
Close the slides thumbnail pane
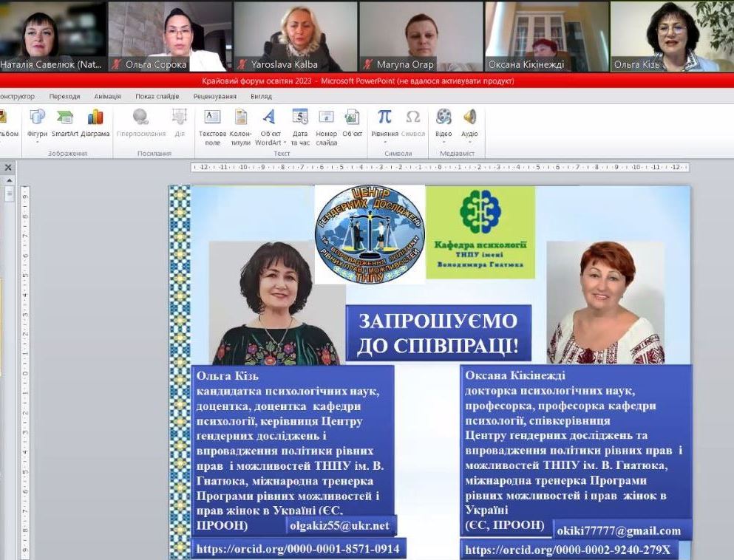pos(7,167)
